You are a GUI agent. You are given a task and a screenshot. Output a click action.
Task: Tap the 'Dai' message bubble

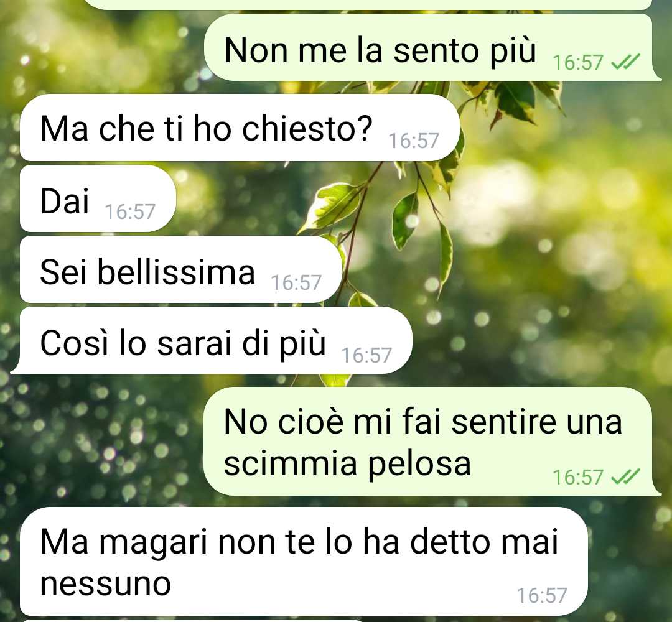98,199
